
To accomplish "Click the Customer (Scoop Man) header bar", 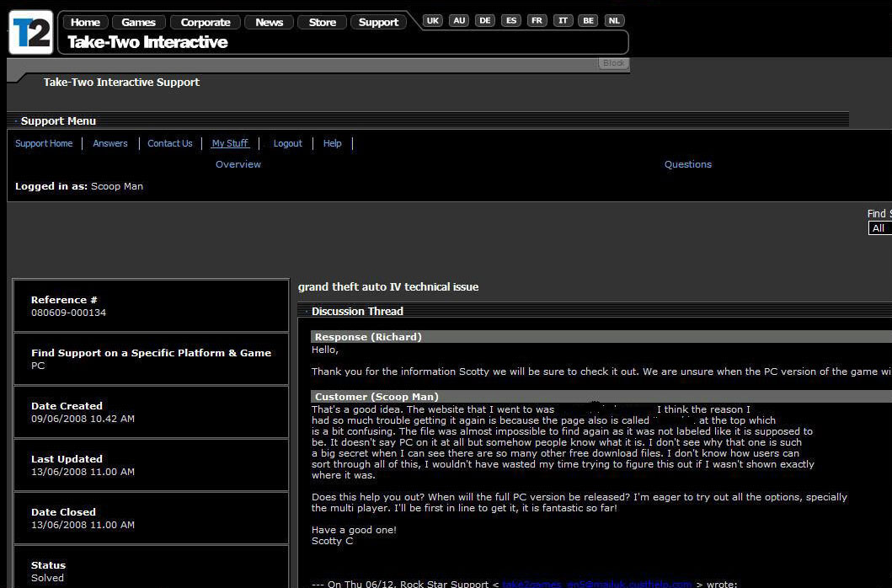I will tap(601, 396).
